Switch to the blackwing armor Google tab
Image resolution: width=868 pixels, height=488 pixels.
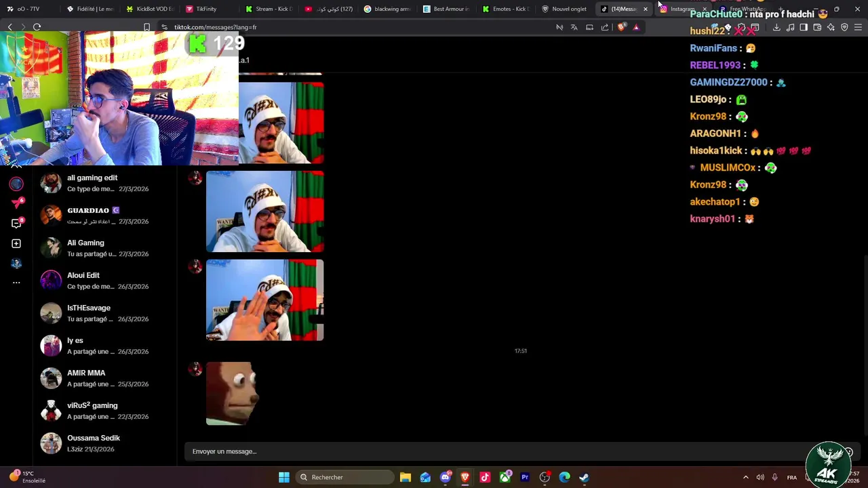click(387, 9)
